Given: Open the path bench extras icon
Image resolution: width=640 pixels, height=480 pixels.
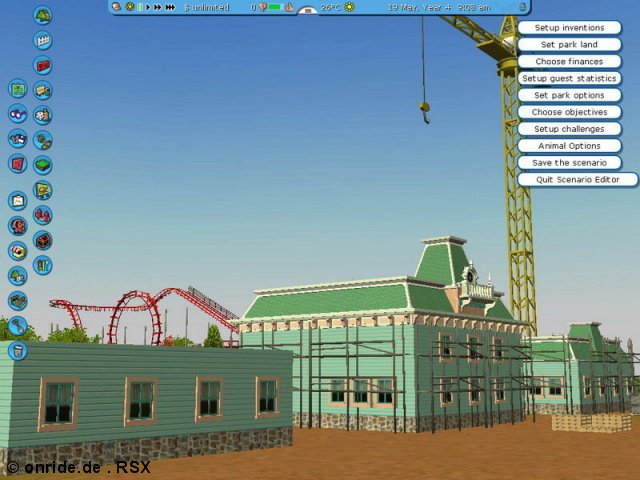Looking at the screenshot, I should pyautogui.click(x=42, y=90).
